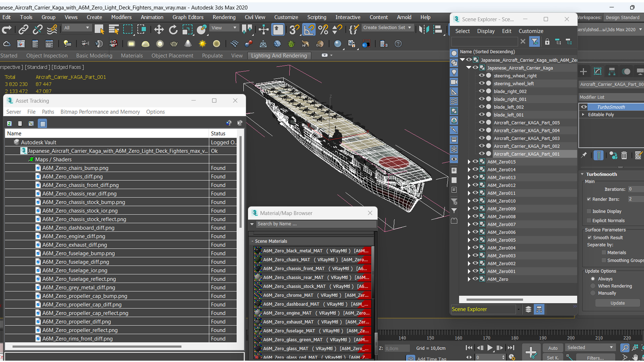Select Manually update radio option
644x362 pixels.
click(x=593, y=293)
